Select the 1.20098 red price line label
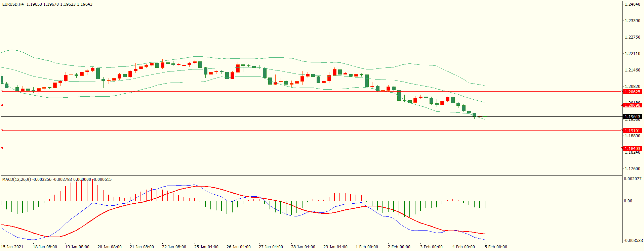The image size is (644, 251). pyautogui.click(x=632, y=105)
